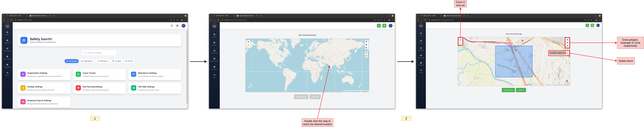Open the Employee Payroll Settings card
Viewport: 644px width, 127px height.
[x=44, y=102]
